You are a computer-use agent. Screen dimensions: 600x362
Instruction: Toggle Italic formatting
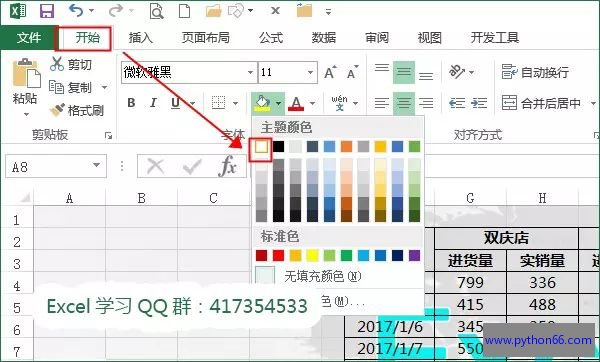pos(153,103)
